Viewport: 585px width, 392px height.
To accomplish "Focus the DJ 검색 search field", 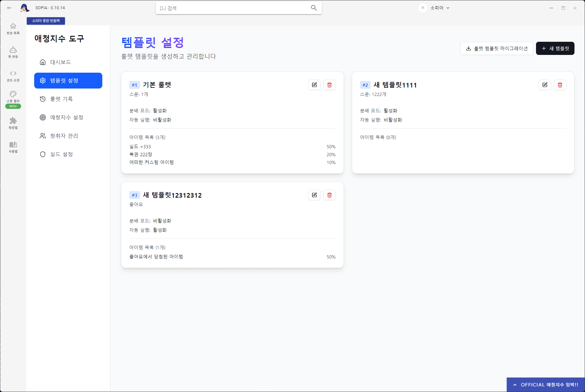I will pyautogui.click(x=233, y=8).
